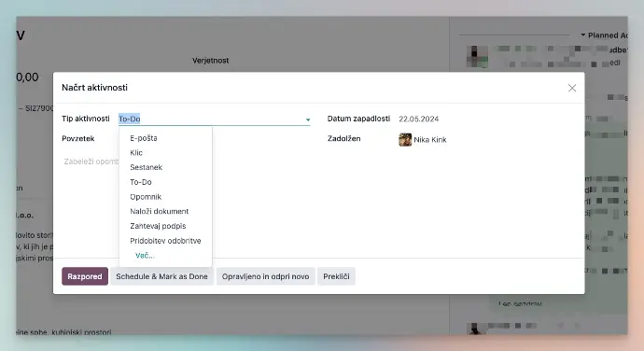Select Klic activity type
The width and height of the screenshot is (644, 351).
pyautogui.click(x=136, y=153)
